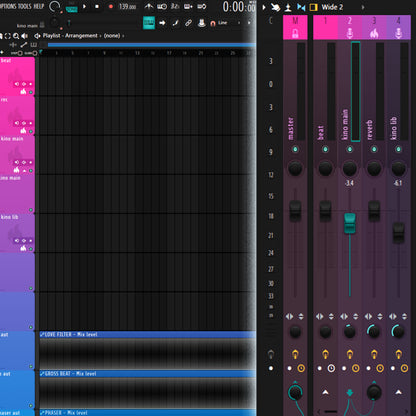Toggle mute LED on kino main mixer track
416x416 pixels.
tap(350, 149)
